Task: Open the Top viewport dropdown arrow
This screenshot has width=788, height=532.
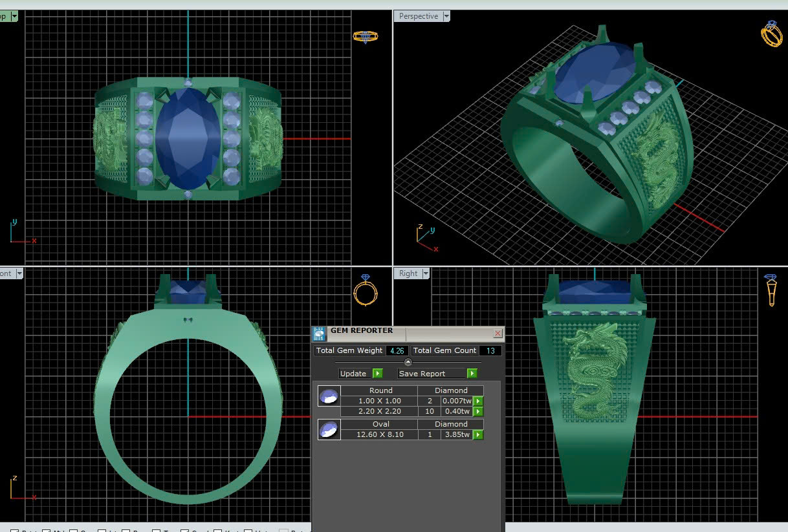Action: (14, 16)
